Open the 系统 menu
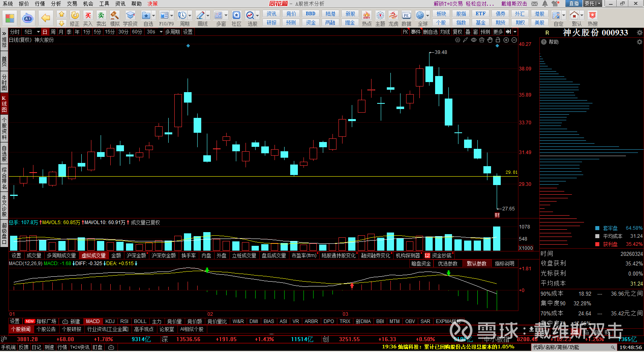 (x=8, y=4)
